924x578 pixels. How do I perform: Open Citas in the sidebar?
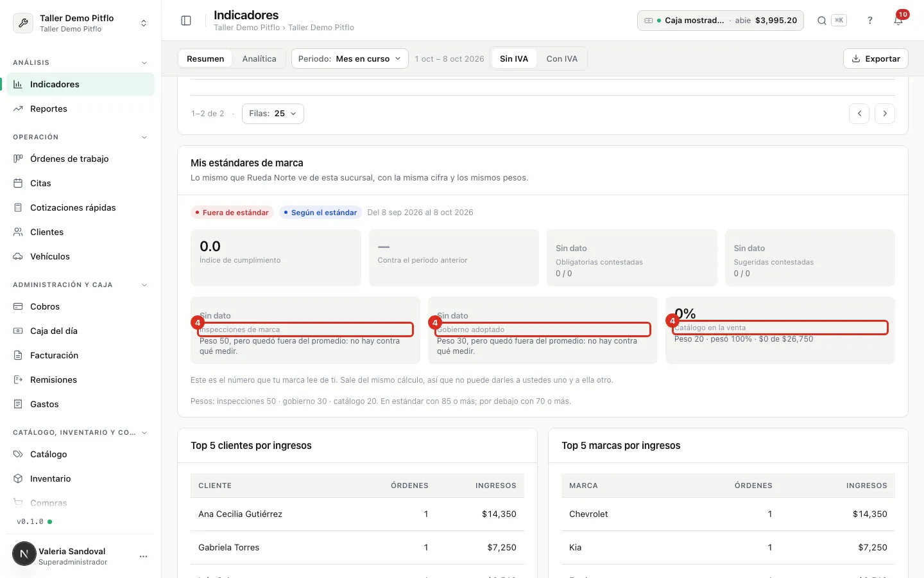(x=80, y=183)
